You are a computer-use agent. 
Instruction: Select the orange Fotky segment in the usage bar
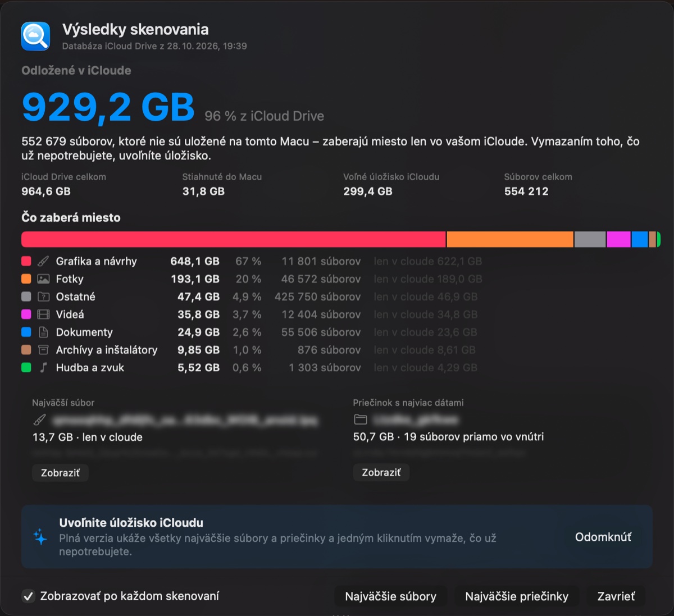coord(510,240)
